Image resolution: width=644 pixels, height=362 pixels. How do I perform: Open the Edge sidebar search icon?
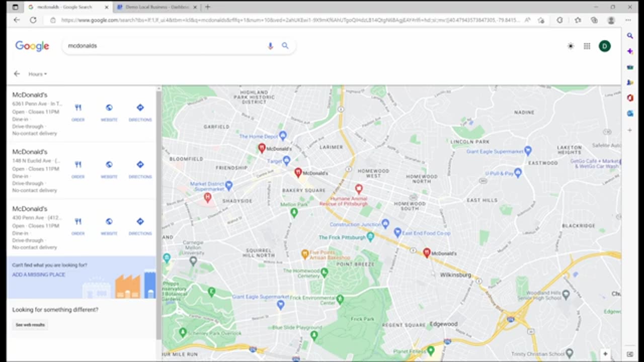(630, 36)
